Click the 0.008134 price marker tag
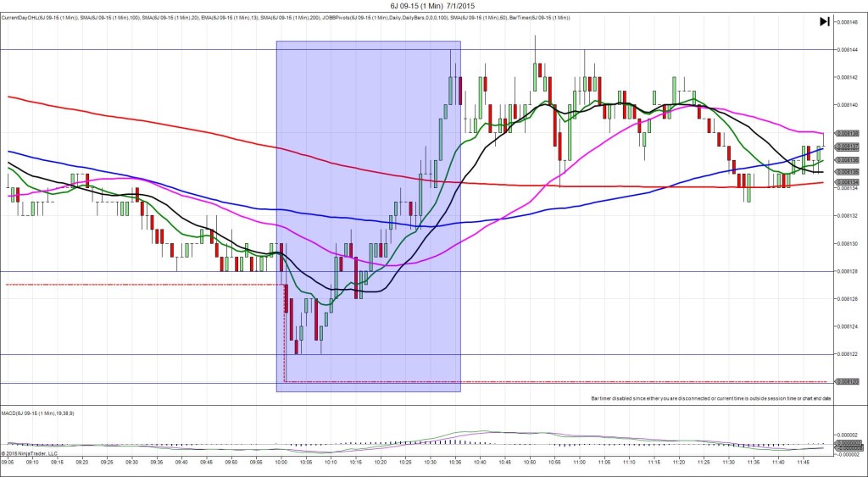Screen dimensions: 868x477 click(x=848, y=181)
